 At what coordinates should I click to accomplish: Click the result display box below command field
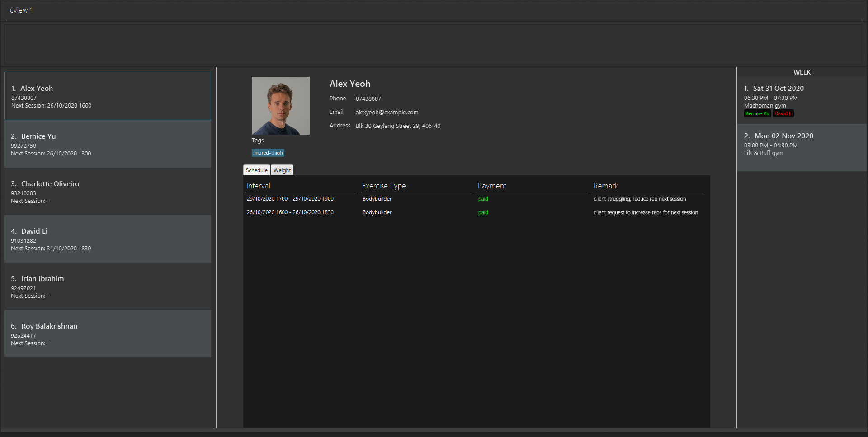[433, 44]
